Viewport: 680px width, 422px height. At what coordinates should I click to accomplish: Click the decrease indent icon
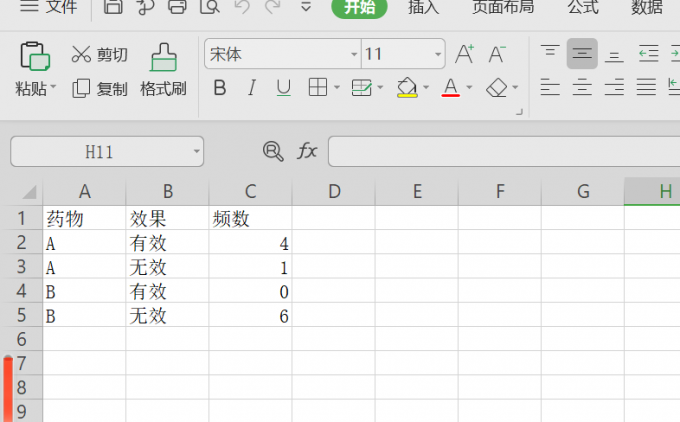[x=648, y=53]
